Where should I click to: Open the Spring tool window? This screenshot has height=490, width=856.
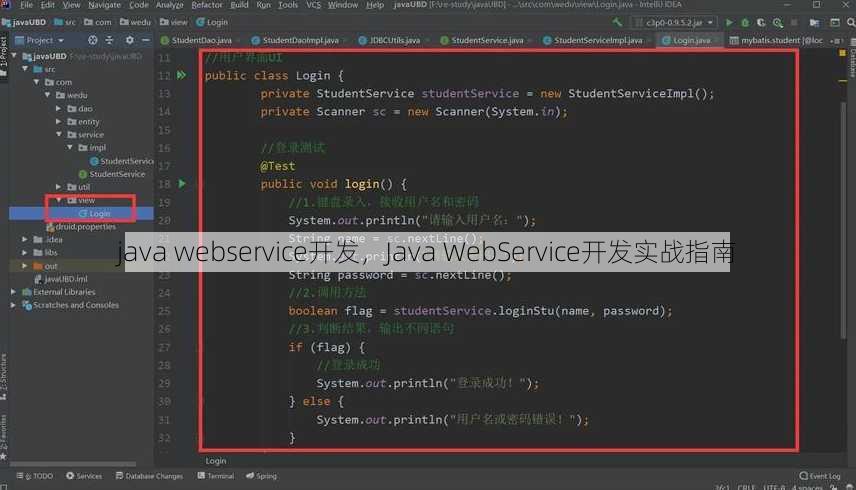coord(261,476)
